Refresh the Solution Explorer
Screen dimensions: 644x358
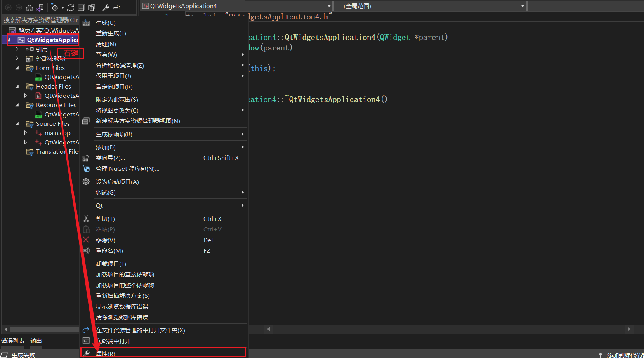(x=71, y=7)
